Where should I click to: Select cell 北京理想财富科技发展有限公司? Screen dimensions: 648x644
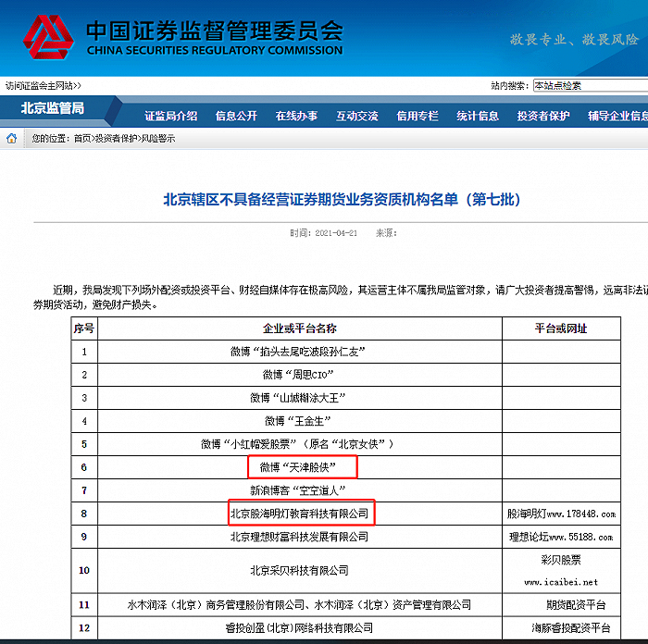tap(300, 537)
